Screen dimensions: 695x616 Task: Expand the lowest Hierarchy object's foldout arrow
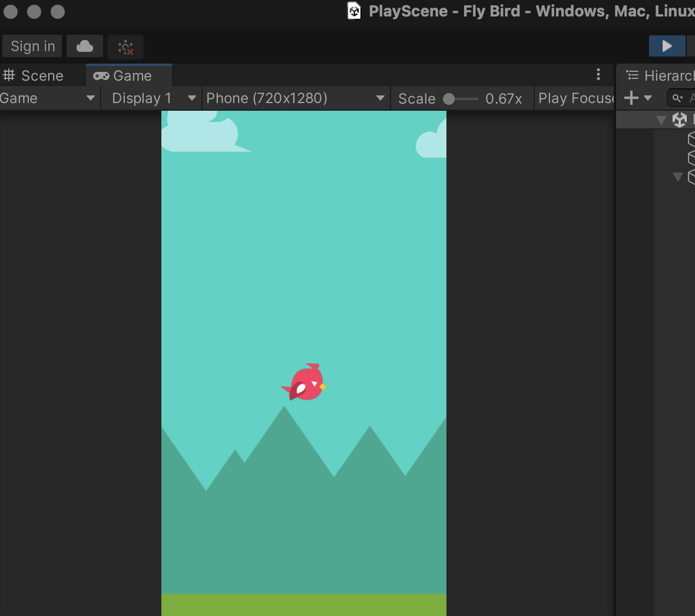click(677, 177)
